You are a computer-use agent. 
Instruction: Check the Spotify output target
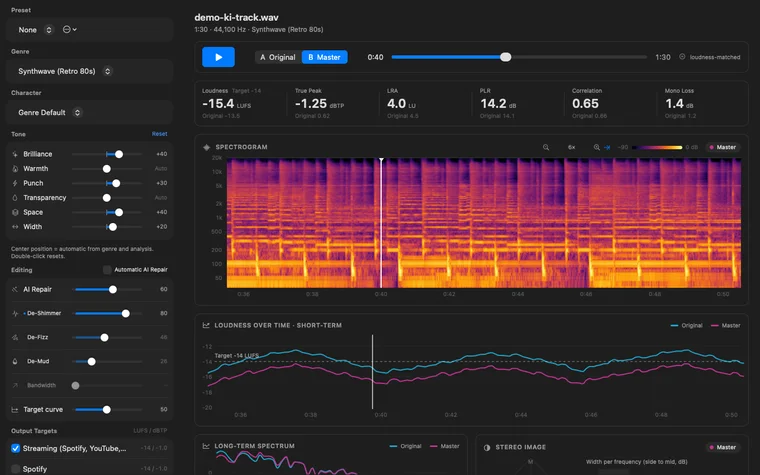click(16, 469)
